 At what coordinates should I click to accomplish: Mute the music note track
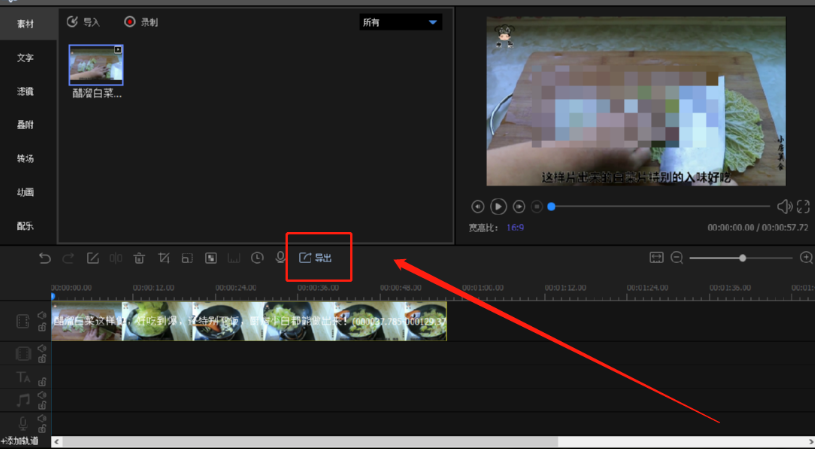coord(42,395)
